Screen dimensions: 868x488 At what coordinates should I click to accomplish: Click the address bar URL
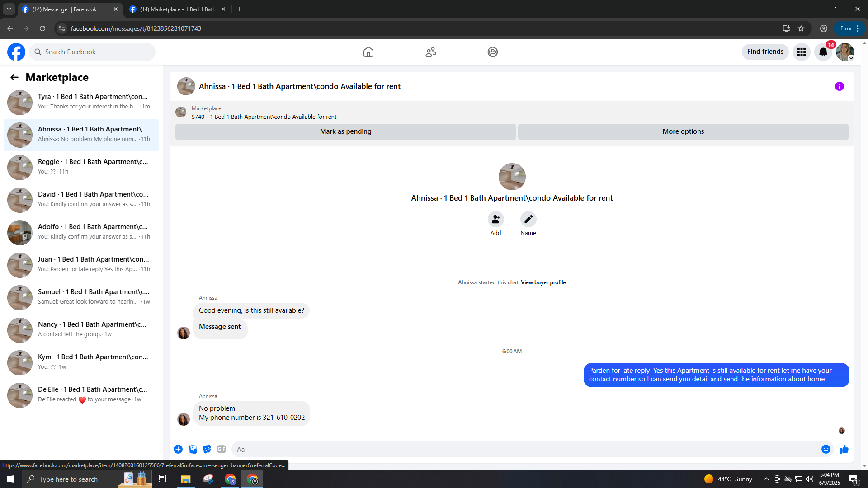136,28
